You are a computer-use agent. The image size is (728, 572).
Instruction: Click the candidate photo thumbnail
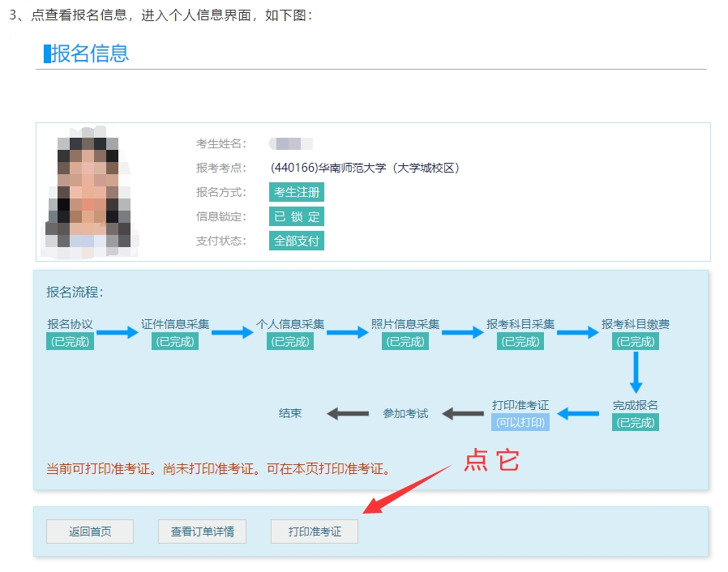[x=90, y=192]
